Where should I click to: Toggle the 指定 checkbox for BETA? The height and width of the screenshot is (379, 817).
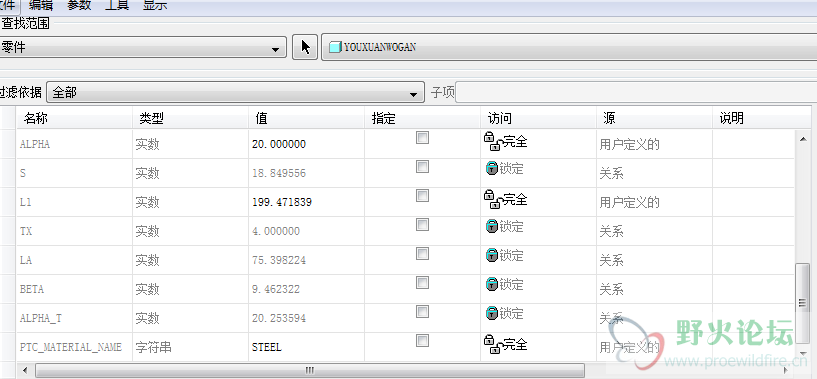(x=422, y=283)
